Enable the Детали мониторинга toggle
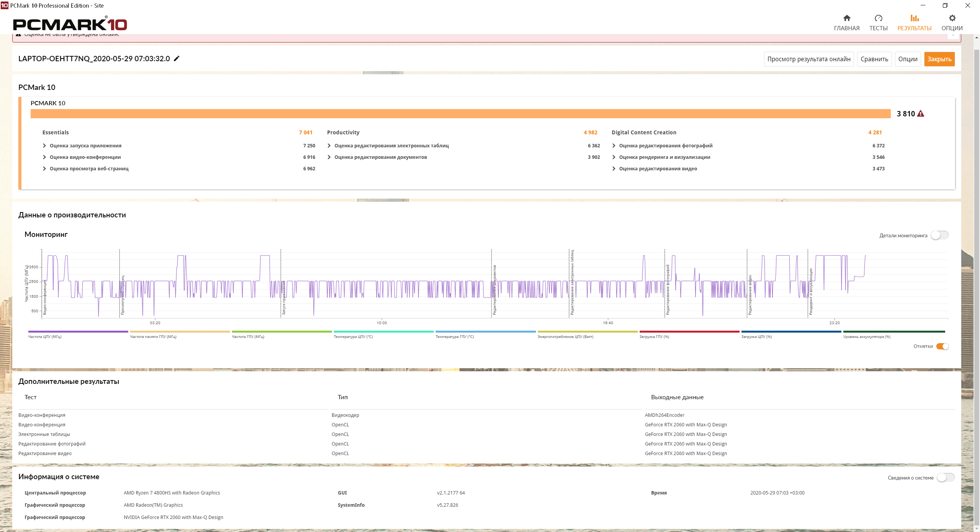The image size is (980, 532). point(939,235)
